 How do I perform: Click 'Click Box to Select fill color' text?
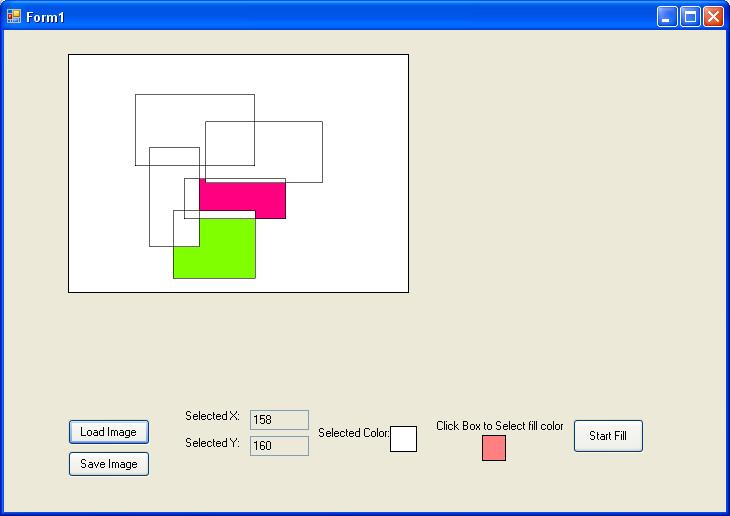point(500,426)
